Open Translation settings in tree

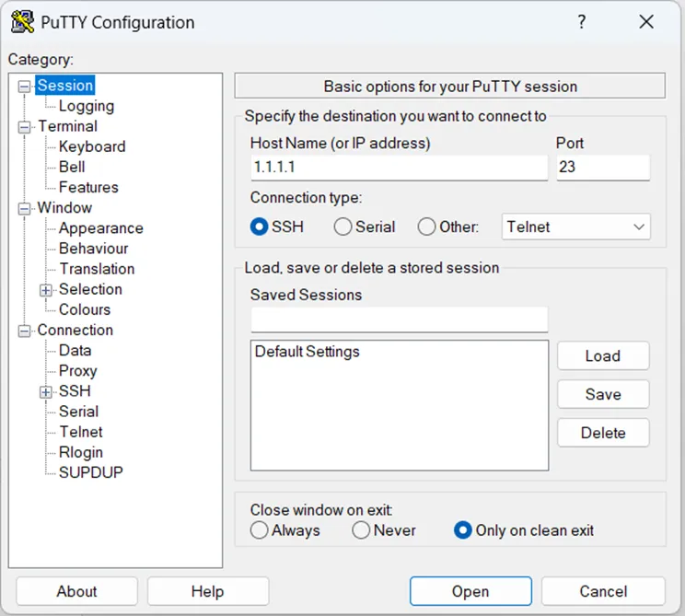[97, 269]
